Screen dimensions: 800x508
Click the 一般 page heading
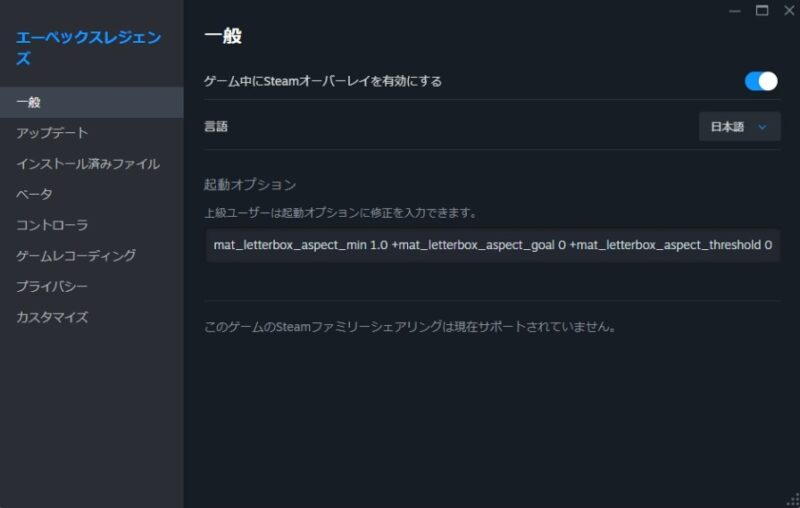click(x=223, y=37)
